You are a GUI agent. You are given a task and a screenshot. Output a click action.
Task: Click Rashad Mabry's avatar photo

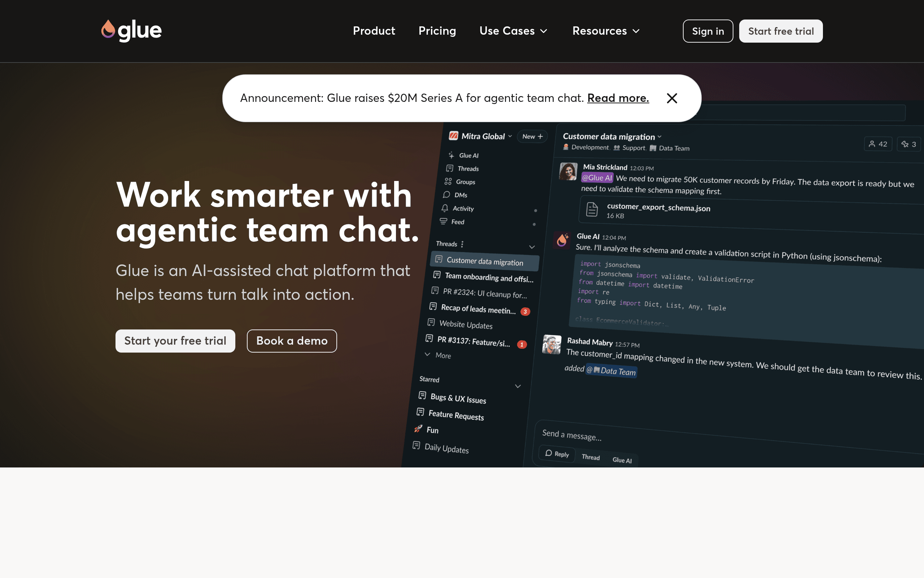(x=552, y=344)
